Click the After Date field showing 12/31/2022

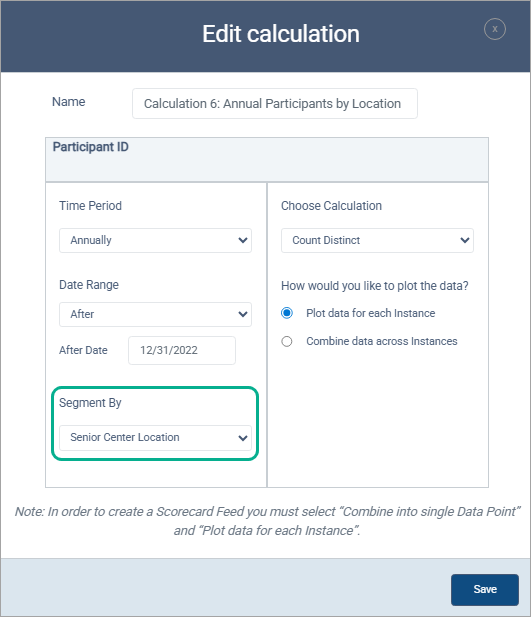[x=182, y=350]
